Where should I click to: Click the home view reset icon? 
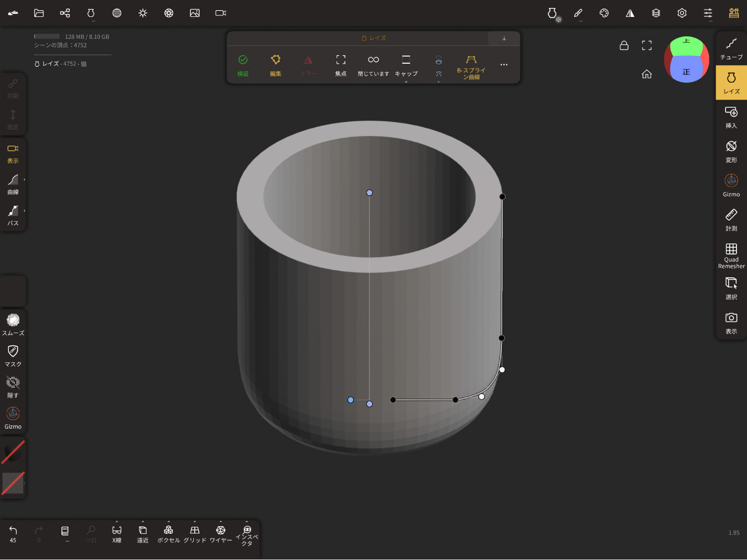646,74
